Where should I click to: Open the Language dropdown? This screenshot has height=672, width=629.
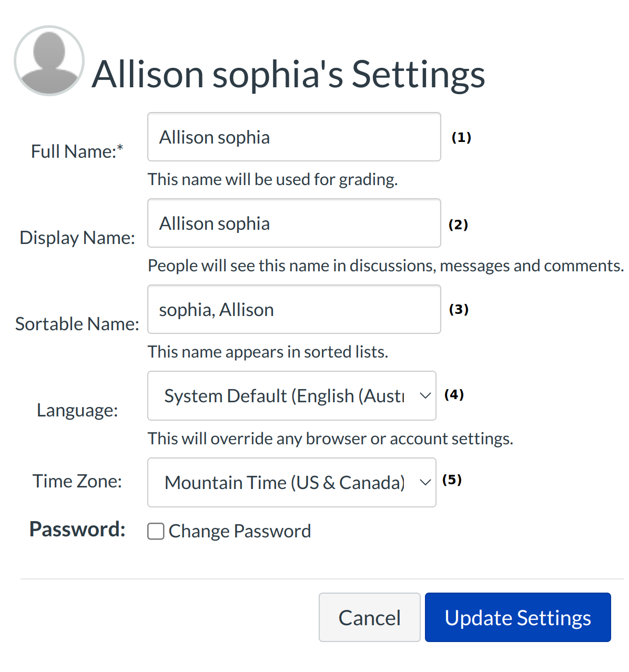point(291,396)
